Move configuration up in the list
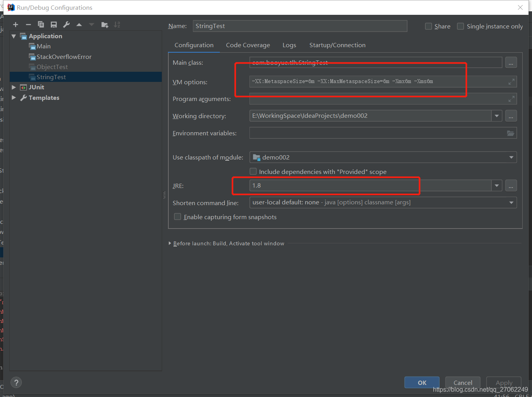 pyautogui.click(x=79, y=24)
